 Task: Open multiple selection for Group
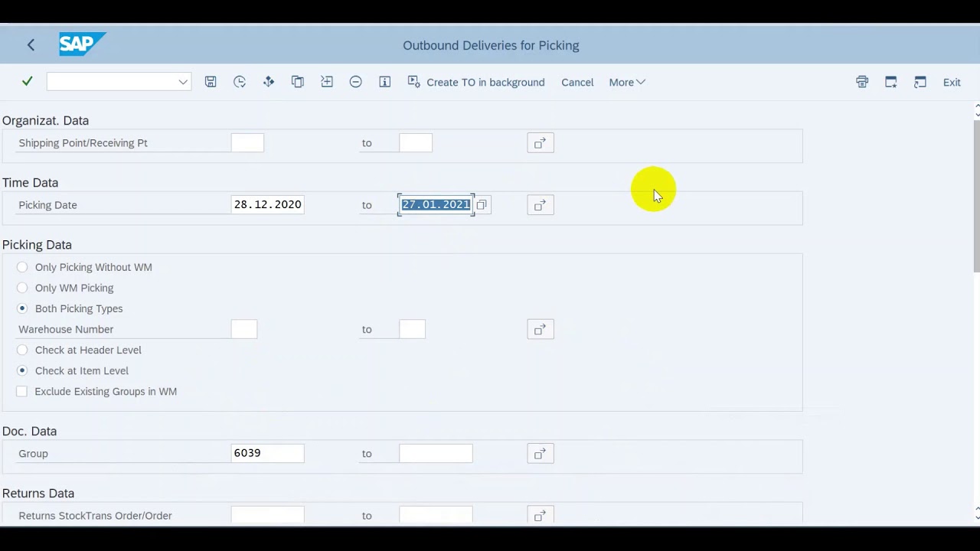pyautogui.click(x=541, y=454)
